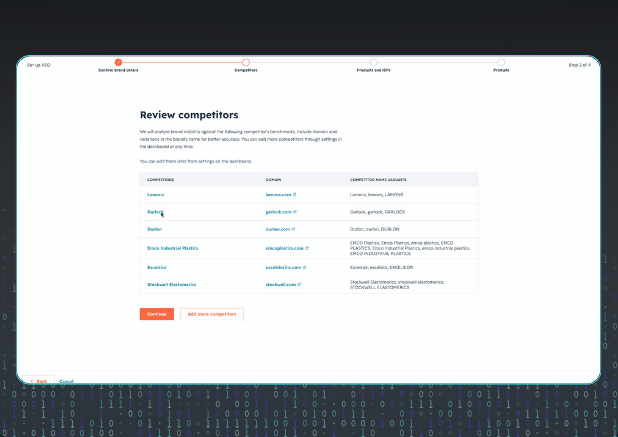Viewport: 618px width, 437px height.
Task: Click the EMCO Plastics name variants cell
Action: (410, 248)
